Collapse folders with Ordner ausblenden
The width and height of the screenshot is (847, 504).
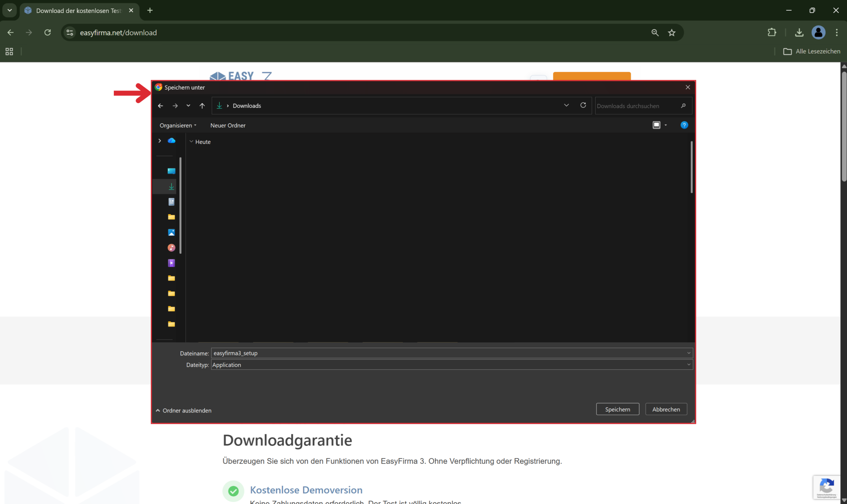184,410
